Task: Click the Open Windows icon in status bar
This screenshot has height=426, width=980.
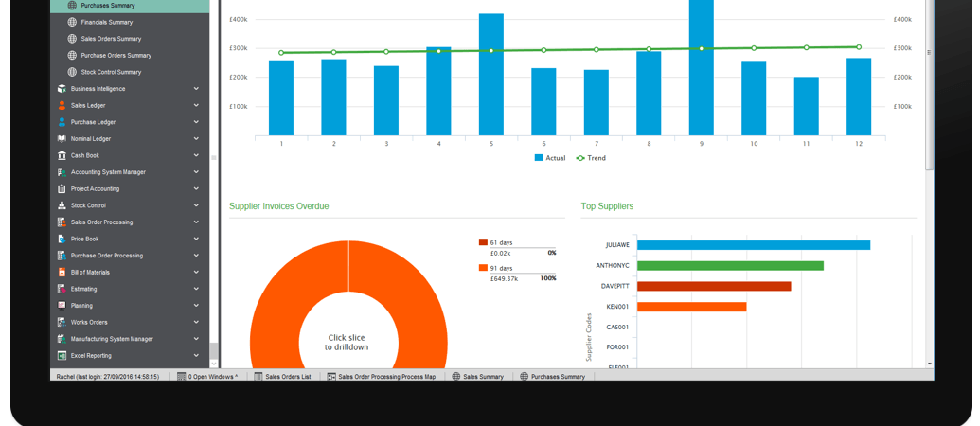Action: pyautogui.click(x=181, y=377)
